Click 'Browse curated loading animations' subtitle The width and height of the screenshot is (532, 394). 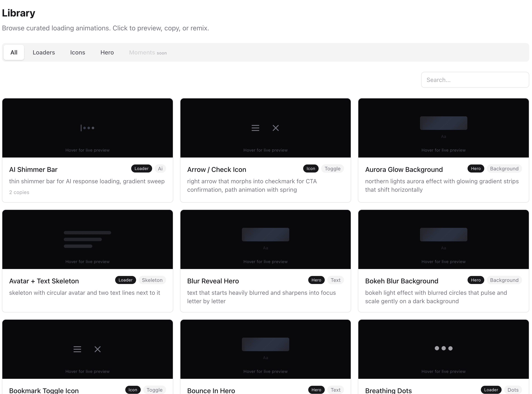coord(105,28)
